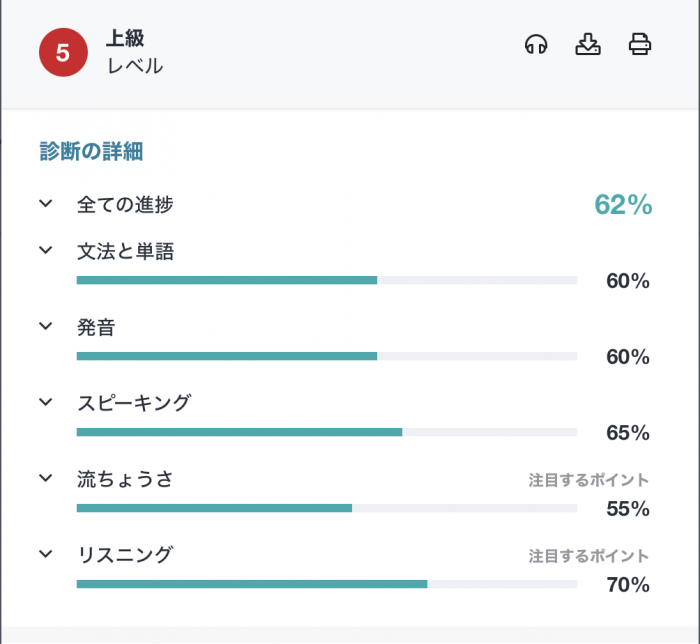Viewport: 700px width, 644px height.
Task: Click the red level 5 badge
Action: click(63, 53)
